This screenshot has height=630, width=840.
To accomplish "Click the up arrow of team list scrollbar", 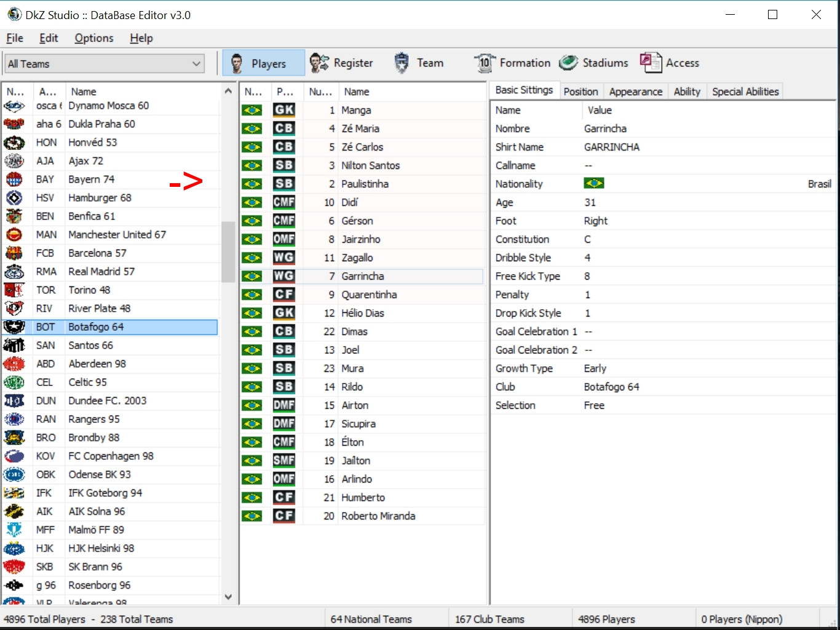I will pos(228,91).
